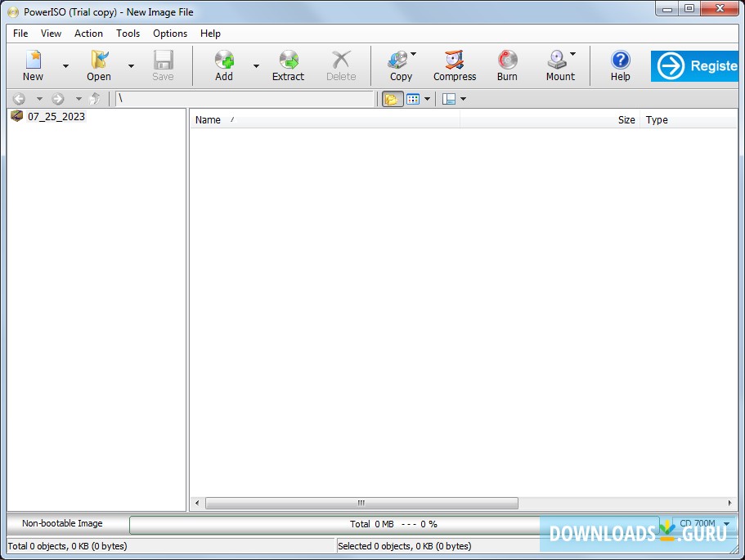Click the Save floppy disk icon
Screen dimensions: 745x560
(163, 65)
